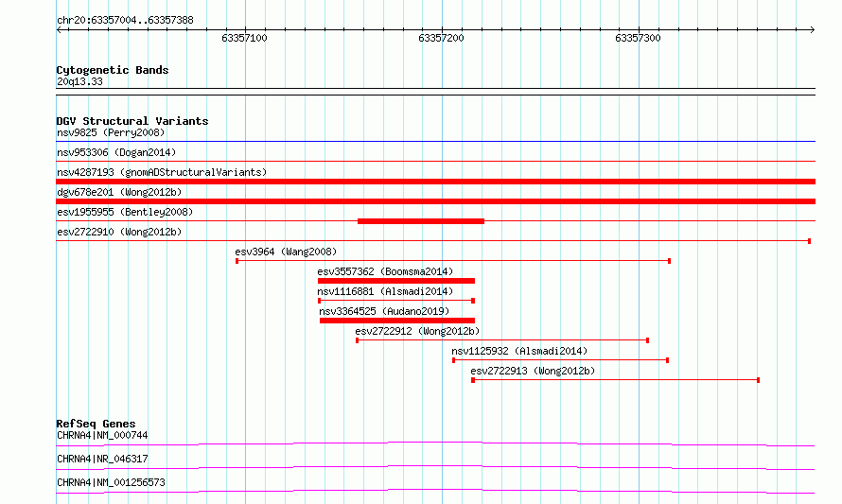Click ruler position 63357300
Image resolution: width=842 pixels, height=504 pixels.
click(x=638, y=38)
